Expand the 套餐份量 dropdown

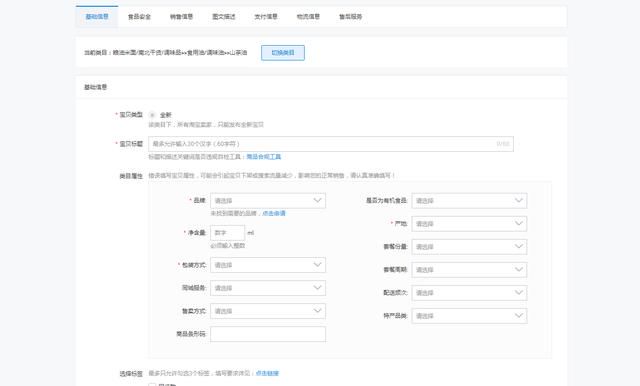[x=469, y=246]
